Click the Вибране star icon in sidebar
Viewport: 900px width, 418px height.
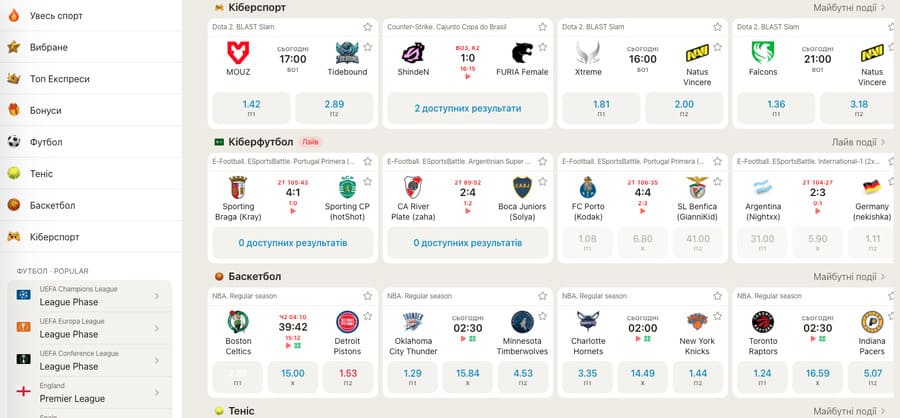click(x=14, y=47)
